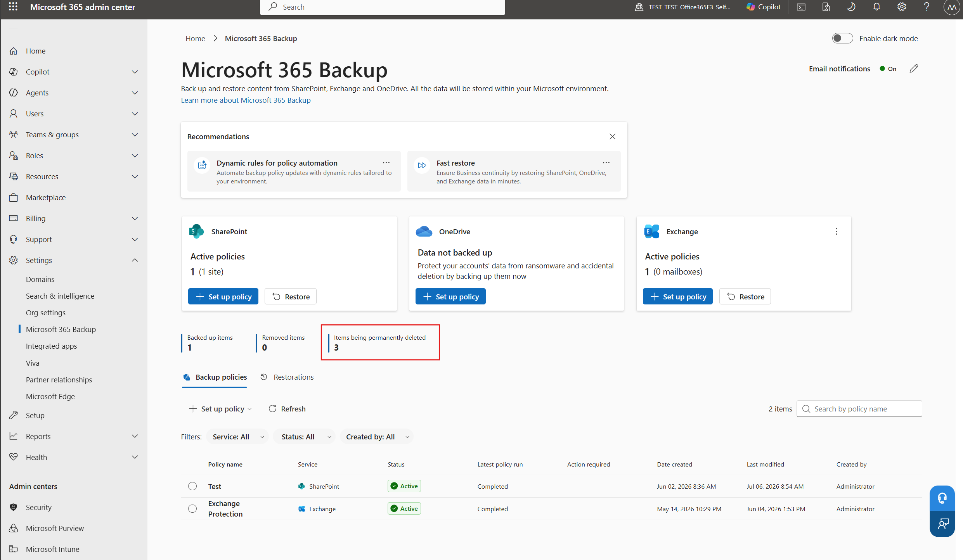Click the Security shield icon in admin centers
Viewport: 963px width, 560px height.
(14, 507)
